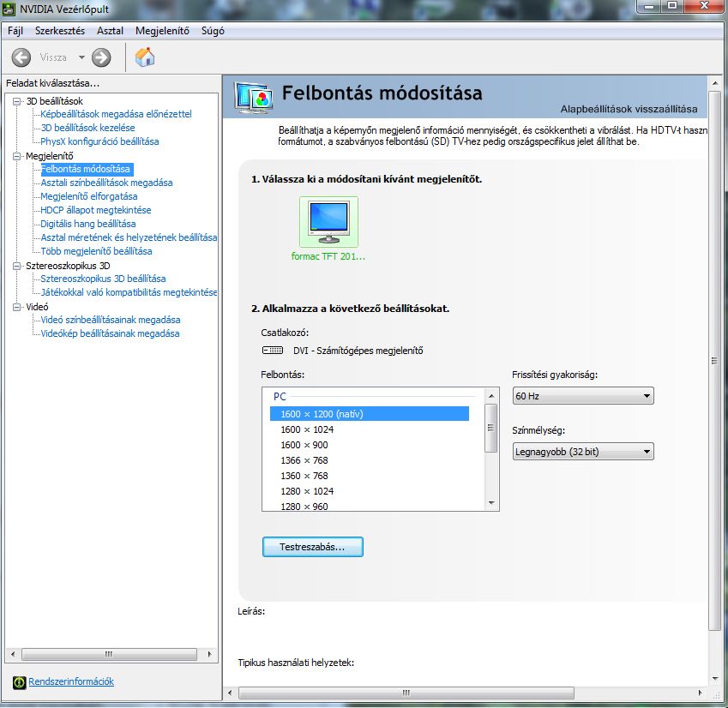
Task: Click the NVIDIA title bar icon
Action: tap(9, 9)
